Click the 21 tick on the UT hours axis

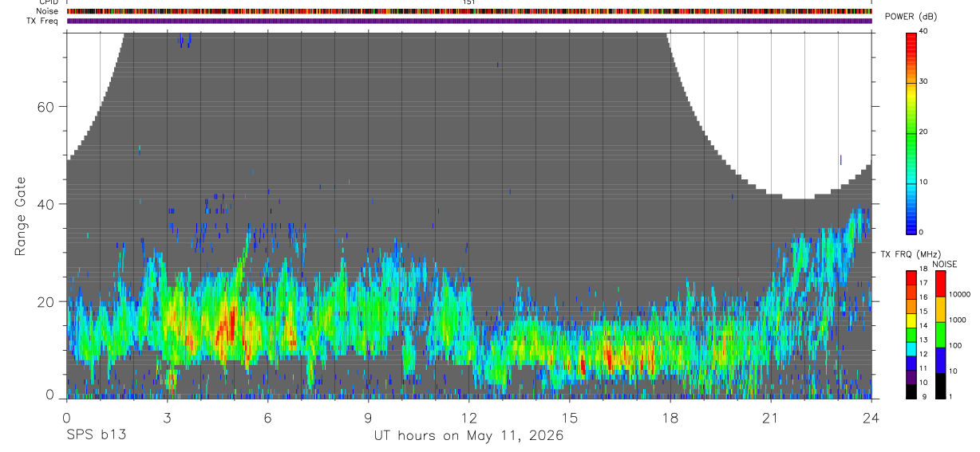(771, 417)
